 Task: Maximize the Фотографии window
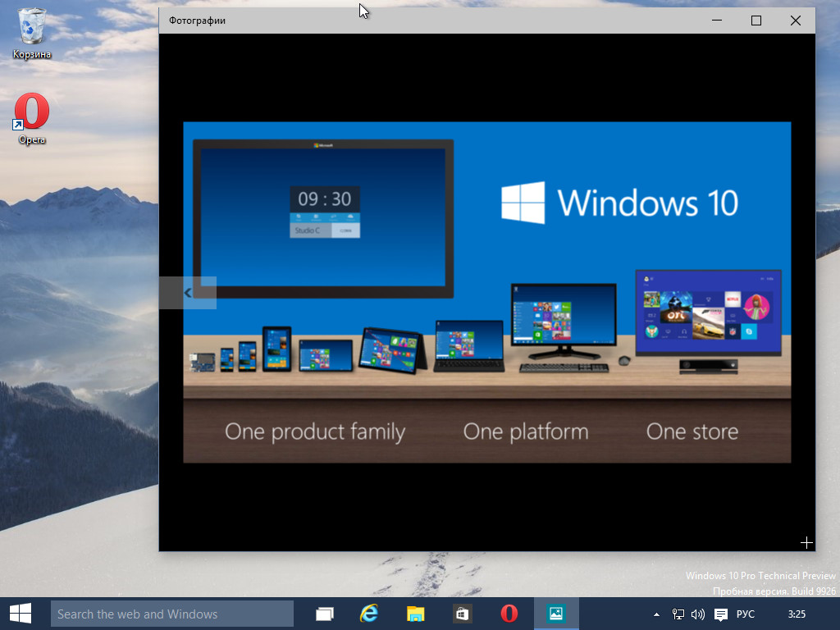tap(756, 21)
